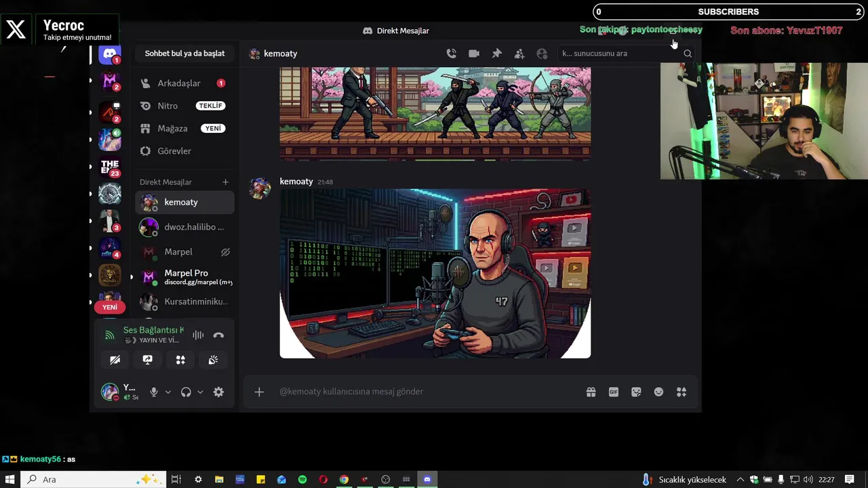Toggle the camera in the voice panel
868x488 pixels.
pos(115,360)
